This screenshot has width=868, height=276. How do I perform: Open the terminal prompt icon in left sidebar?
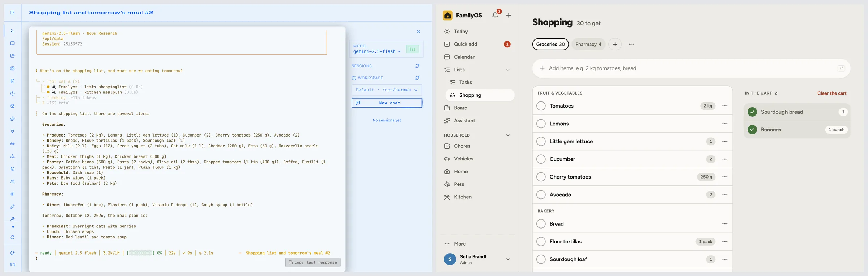coord(13,31)
